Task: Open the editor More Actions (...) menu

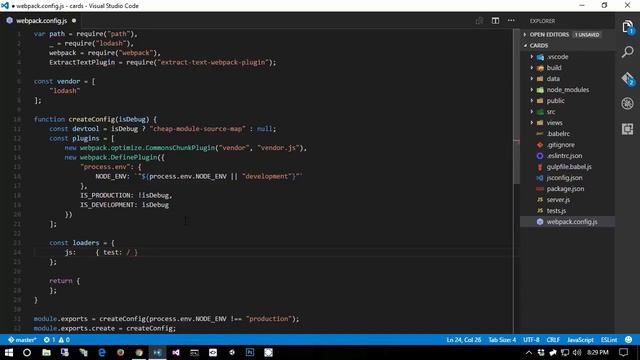Action: point(511,20)
